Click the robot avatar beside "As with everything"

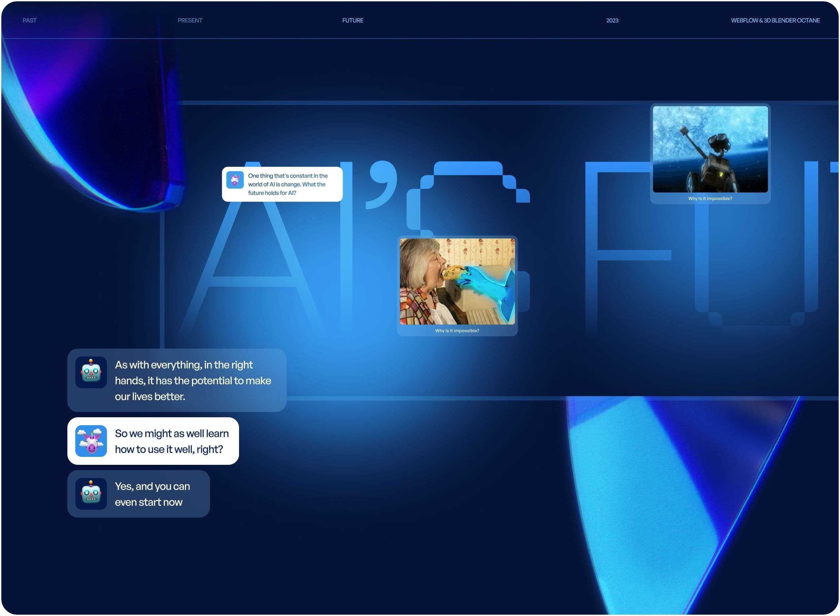click(x=91, y=372)
